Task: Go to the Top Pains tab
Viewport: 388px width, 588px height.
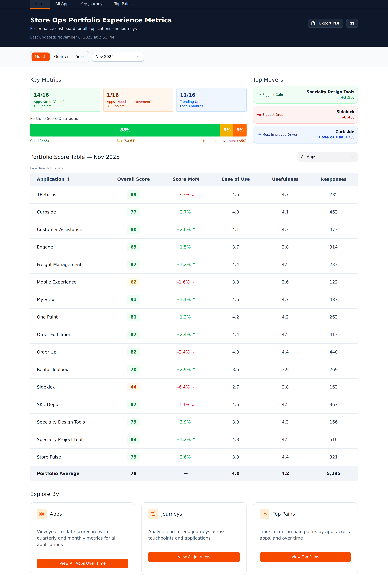Action: click(x=123, y=4)
